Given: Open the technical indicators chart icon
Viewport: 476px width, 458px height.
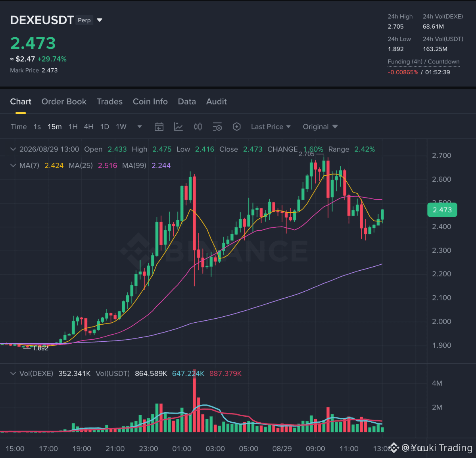Looking at the screenshot, I should (x=178, y=127).
